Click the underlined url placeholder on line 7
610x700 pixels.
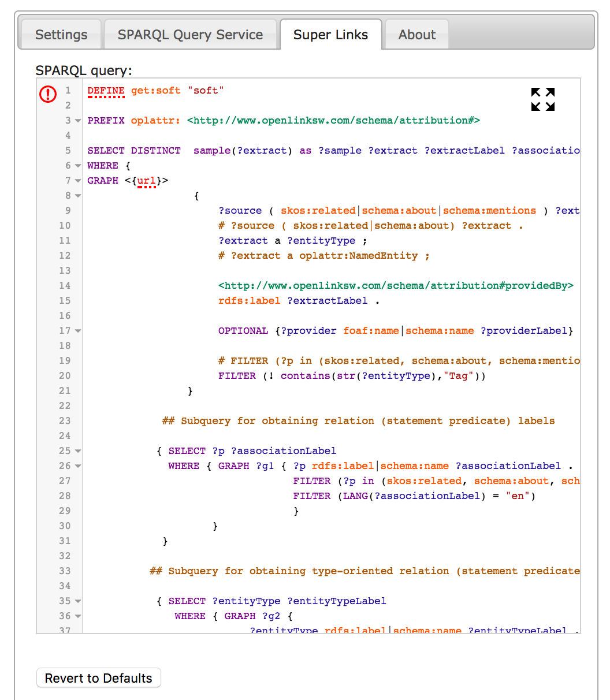click(x=146, y=180)
